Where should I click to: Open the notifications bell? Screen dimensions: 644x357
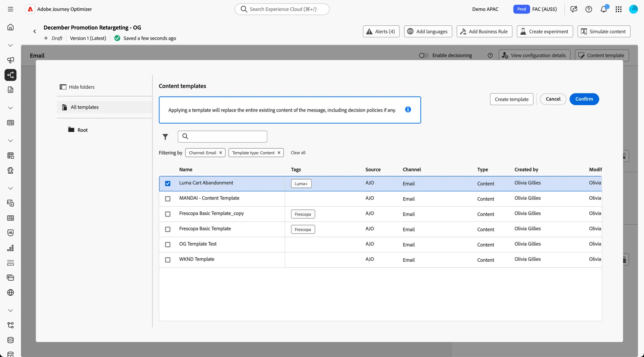pyautogui.click(x=603, y=9)
